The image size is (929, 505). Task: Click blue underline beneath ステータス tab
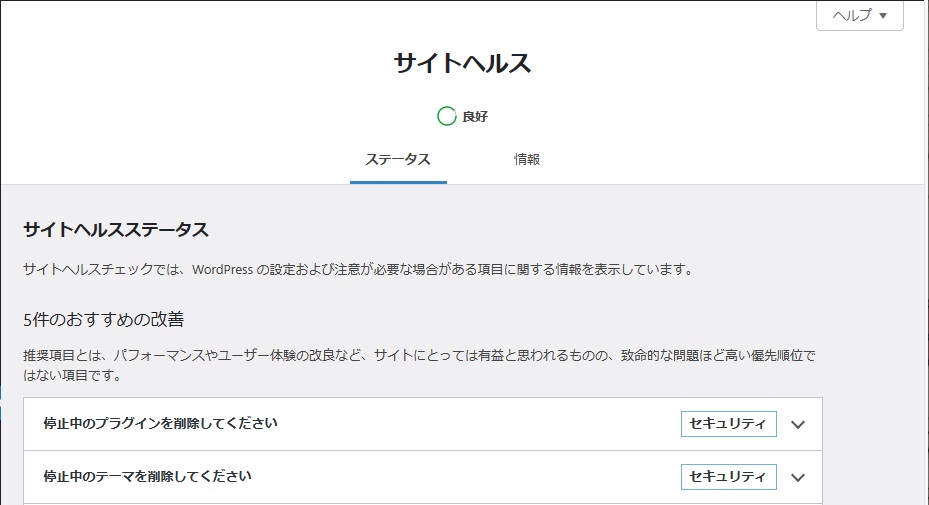click(398, 183)
